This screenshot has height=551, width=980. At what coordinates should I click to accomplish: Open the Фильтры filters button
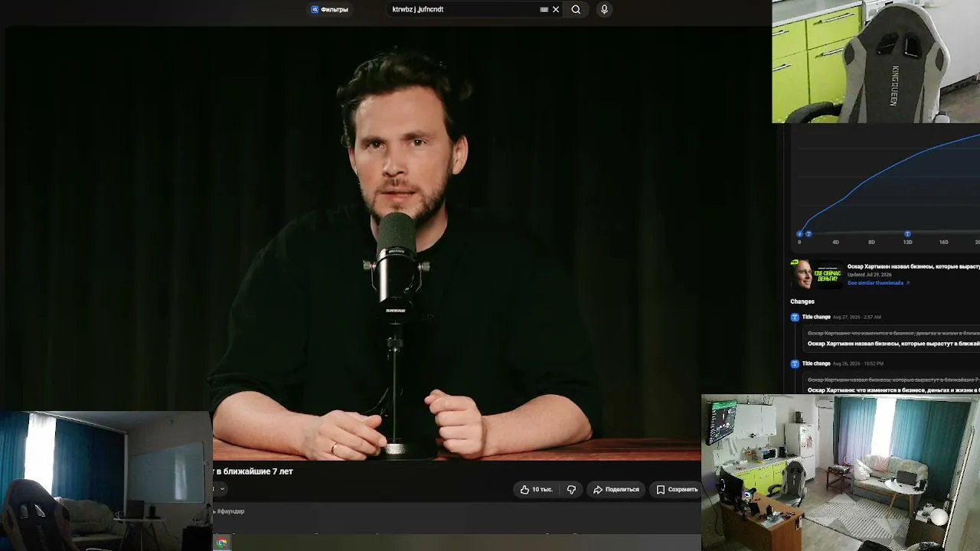(329, 9)
